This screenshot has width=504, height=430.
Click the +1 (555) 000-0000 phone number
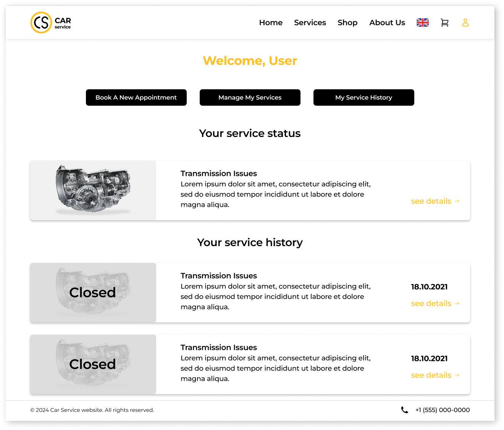pos(443,410)
